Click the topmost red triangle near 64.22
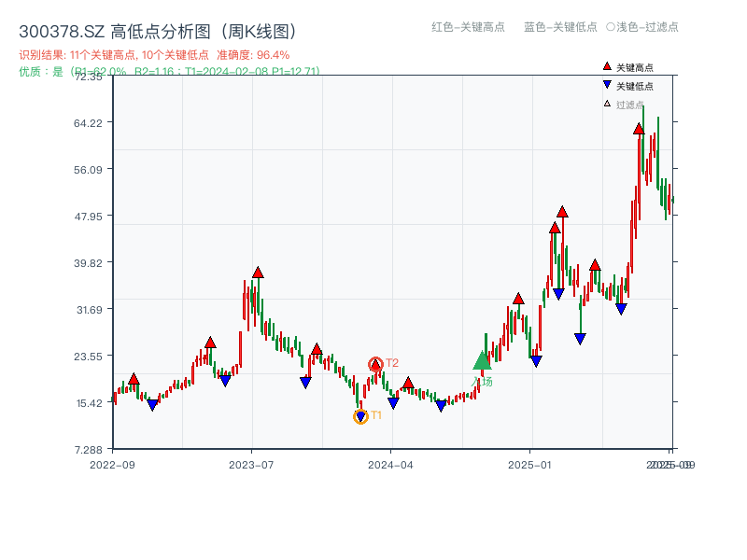This screenshot has width=747, height=560. [639, 129]
